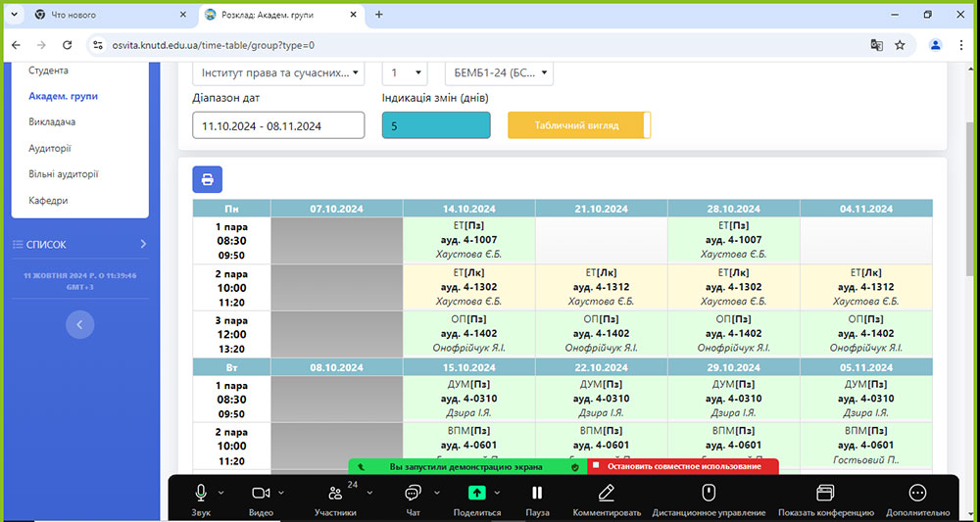Select Аудиторії in the sidebar menu
Image resolution: width=980 pixels, height=522 pixels.
click(x=50, y=148)
